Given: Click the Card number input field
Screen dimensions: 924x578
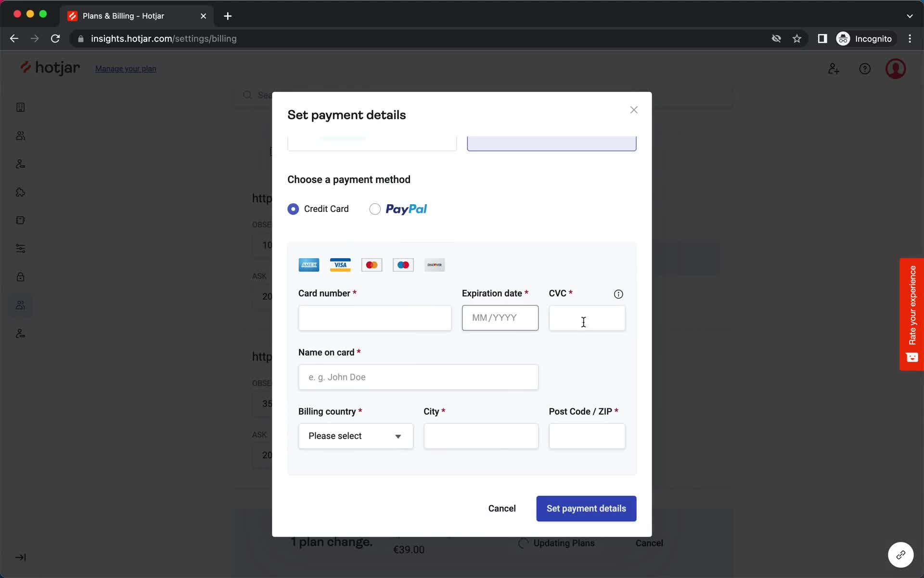Looking at the screenshot, I should pyautogui.click(x=374, y=317).
